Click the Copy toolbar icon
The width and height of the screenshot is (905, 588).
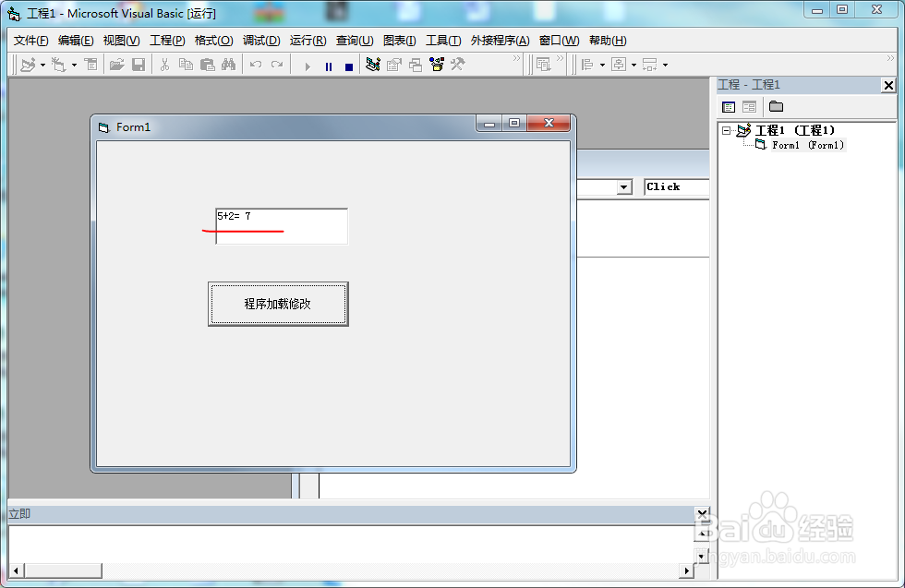pyautogui.click(x=186, y=65)
